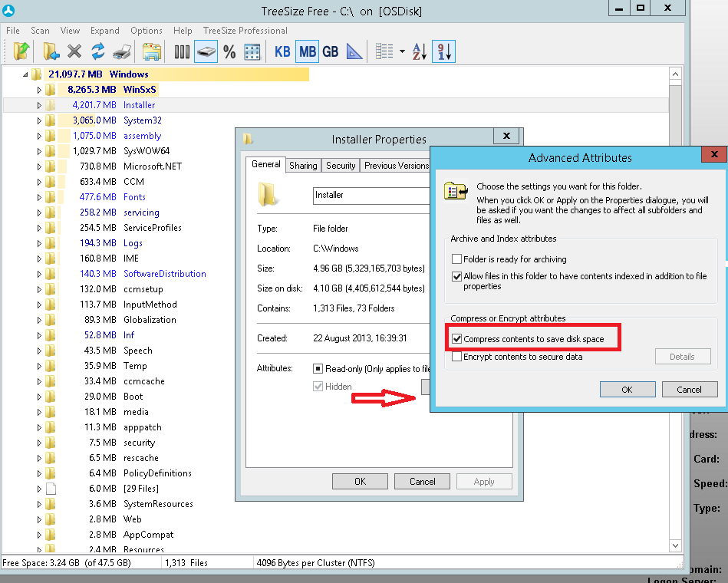Click the tree scrollbar down arrow
Screen dimensions: 728x583
point(676,545)
